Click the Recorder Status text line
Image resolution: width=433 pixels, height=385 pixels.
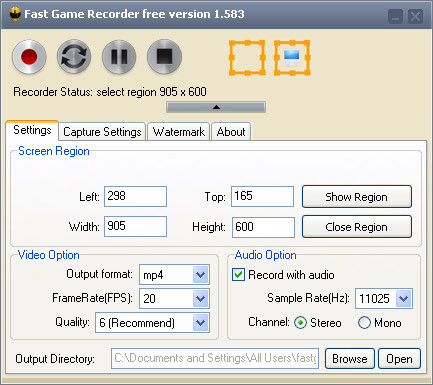110,92
